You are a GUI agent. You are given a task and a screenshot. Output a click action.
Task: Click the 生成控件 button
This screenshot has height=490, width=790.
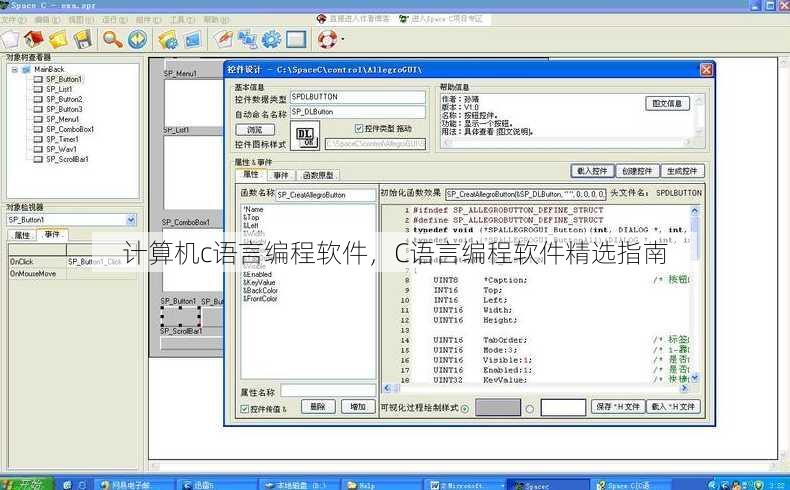(682, 171)
